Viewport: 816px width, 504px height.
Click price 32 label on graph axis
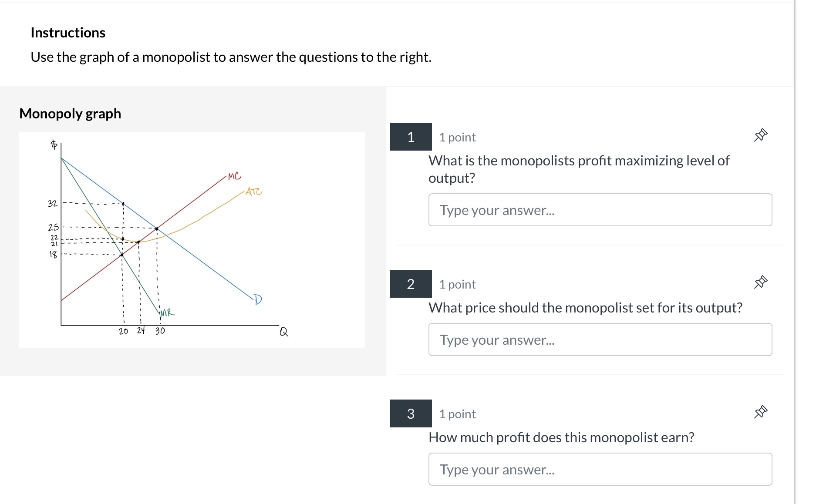pos(53,203)
